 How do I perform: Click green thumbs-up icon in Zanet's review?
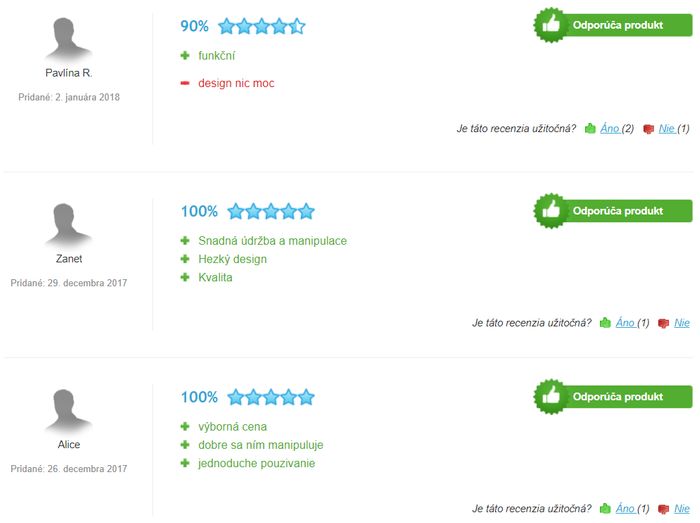click(x=605, y=323)
